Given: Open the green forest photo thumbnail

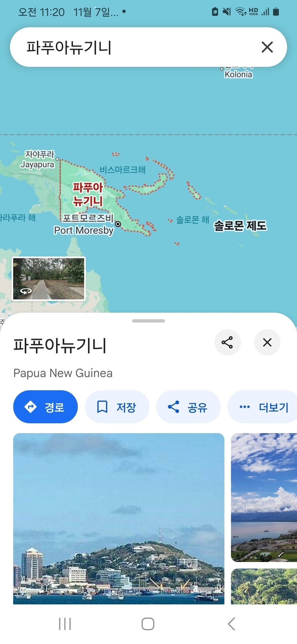Looking at the screenshot, I should (264, 586).
